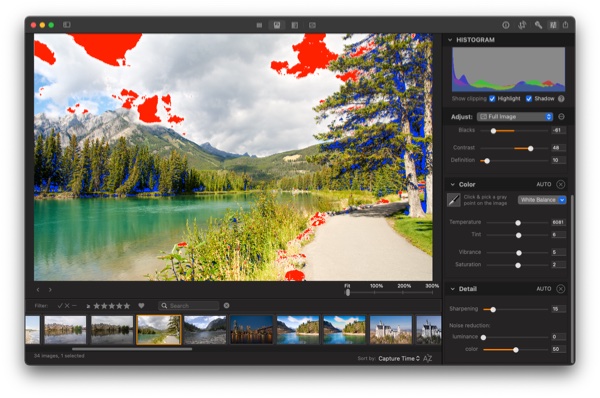Open the White Balance dropdown

click(542, 200)
